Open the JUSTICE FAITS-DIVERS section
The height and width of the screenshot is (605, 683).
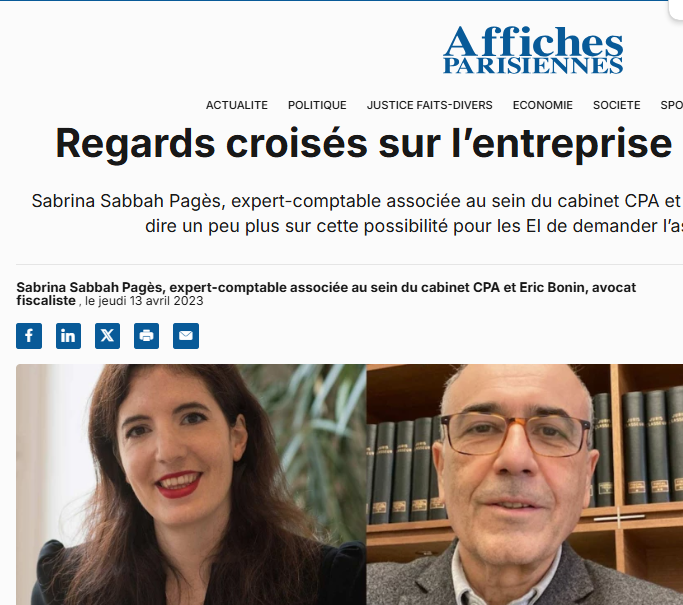(429, 105)
